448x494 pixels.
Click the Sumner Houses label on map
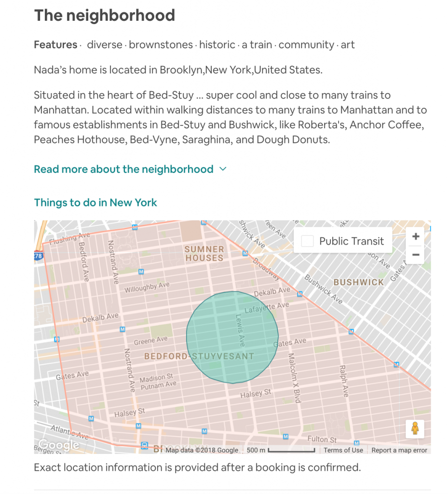pyautogui.click(x=204, y=254)
